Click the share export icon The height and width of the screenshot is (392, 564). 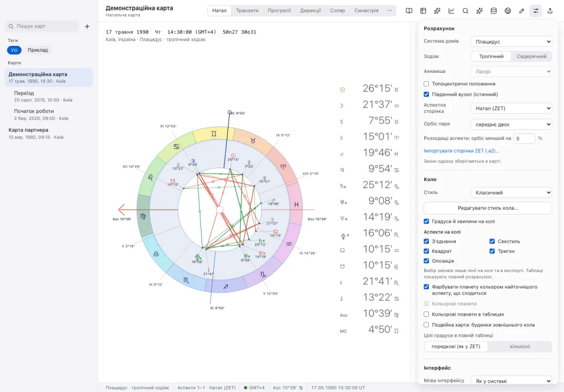point(550,11)
